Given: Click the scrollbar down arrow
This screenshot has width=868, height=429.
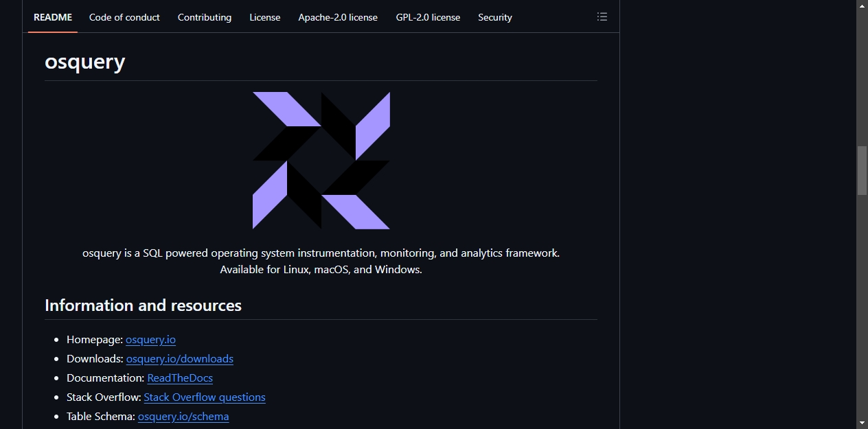Looking at the screenshot, I should [862, 423].
